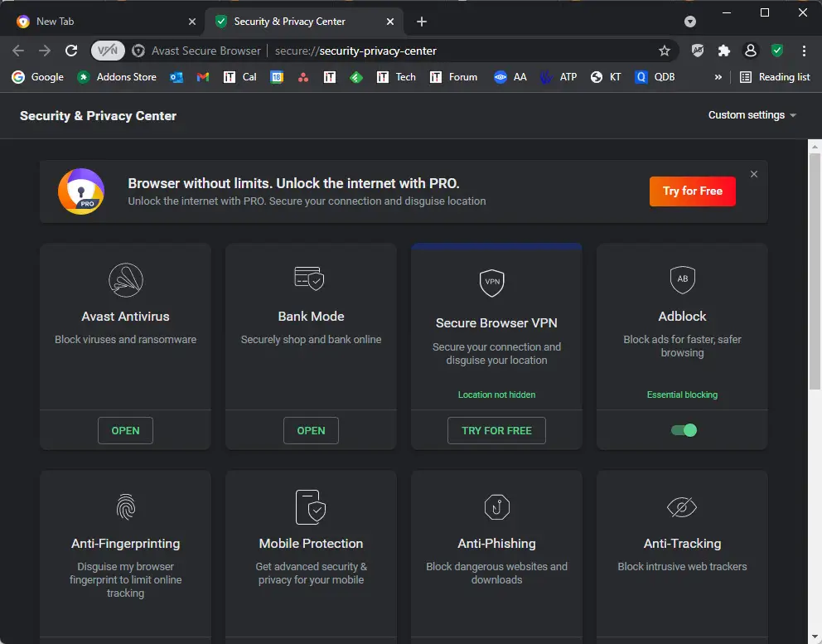Close the Security & Privacy Center tab
This screenshot has height=644, width=822.
coord(390,22)
